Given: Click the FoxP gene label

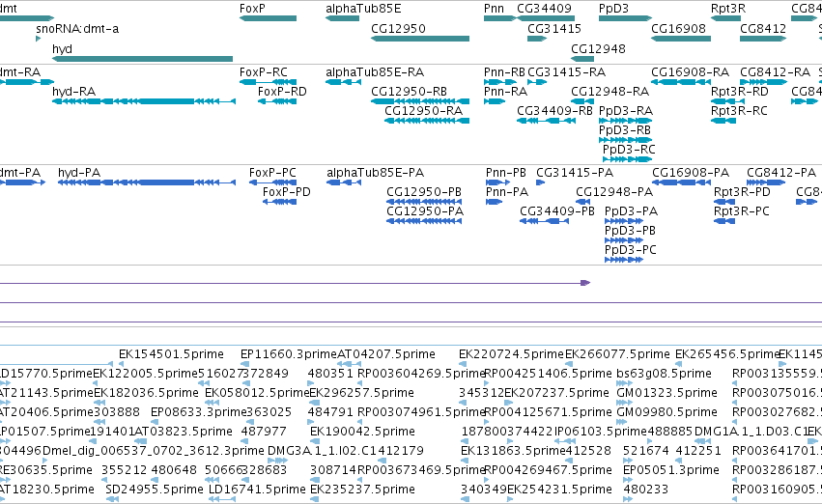Looking at the screenshot, I should (253, 9).
